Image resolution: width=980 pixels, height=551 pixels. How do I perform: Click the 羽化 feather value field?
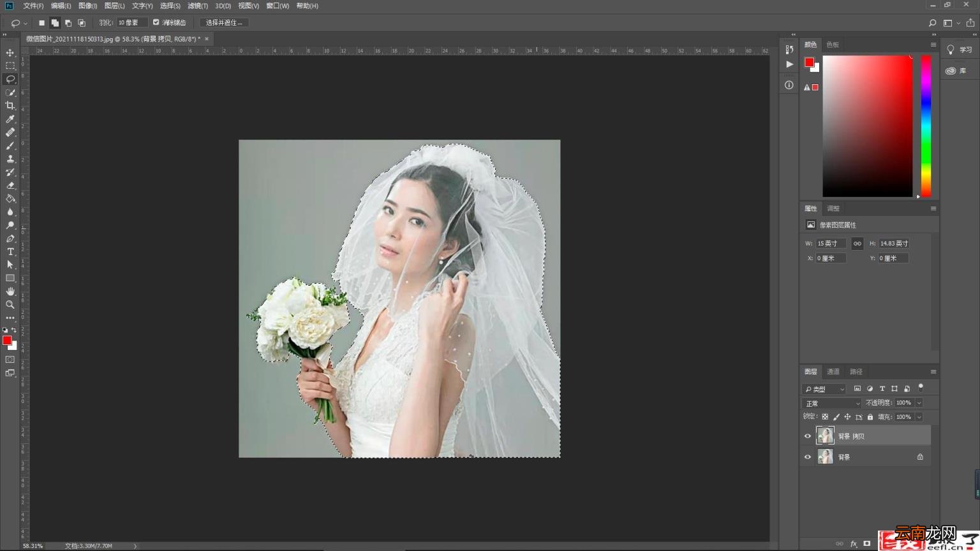click(x=132, y=22)
